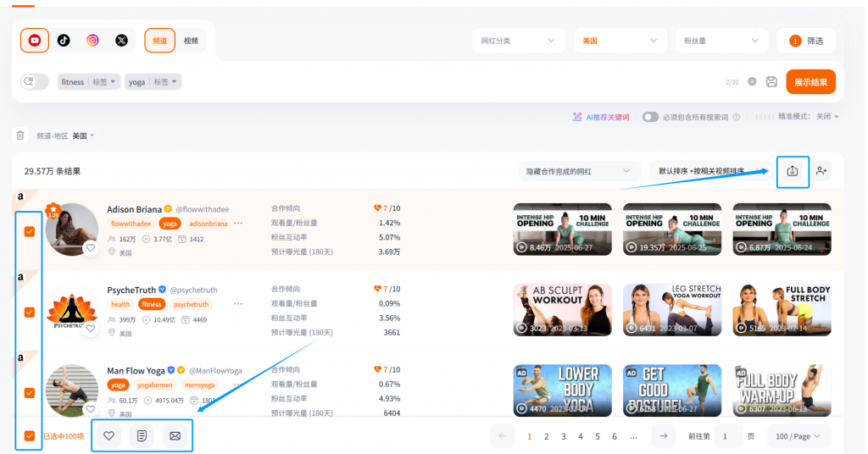Click the 展示结果 button
Screen dimensions: 868x454
pos(810,82)
